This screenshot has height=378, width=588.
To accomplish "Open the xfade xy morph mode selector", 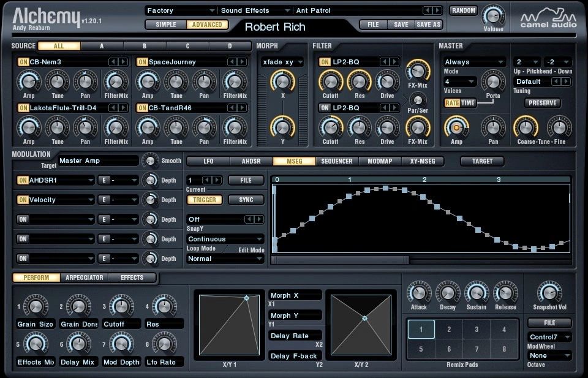I will 282,62.
